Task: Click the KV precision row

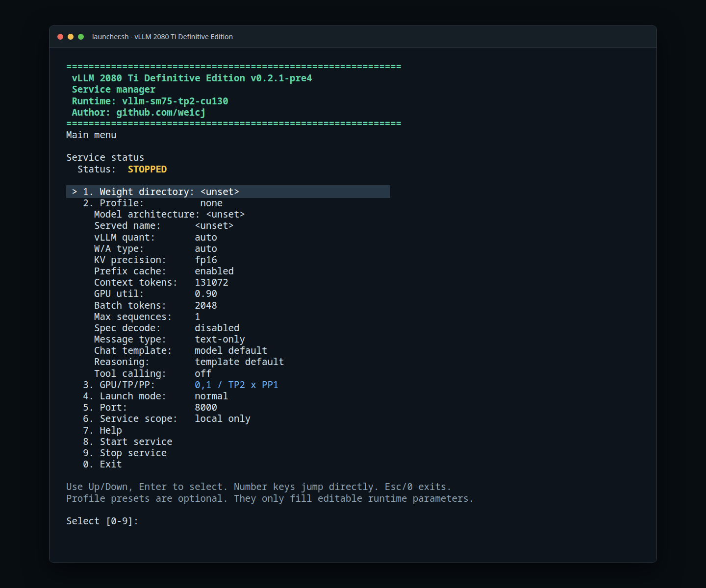Action: click(155, 260)
